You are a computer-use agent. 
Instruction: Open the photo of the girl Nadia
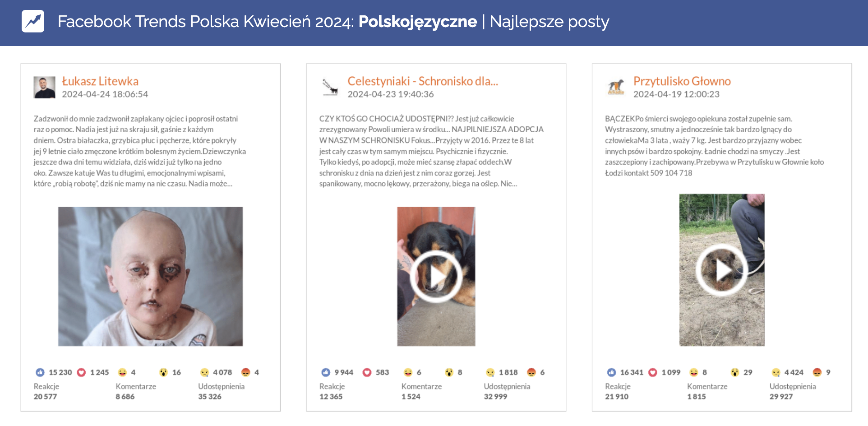click(x=150, y=276)
